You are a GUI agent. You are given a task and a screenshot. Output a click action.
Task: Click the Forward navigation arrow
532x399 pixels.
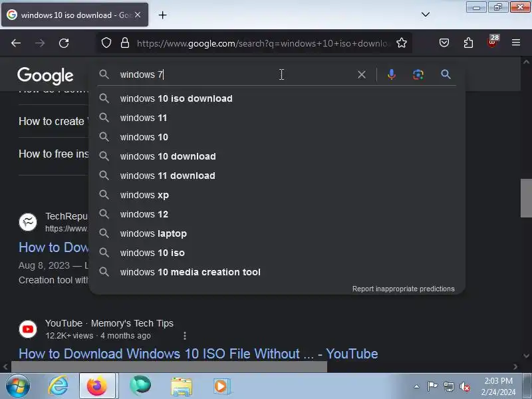[x=40, y=43]
